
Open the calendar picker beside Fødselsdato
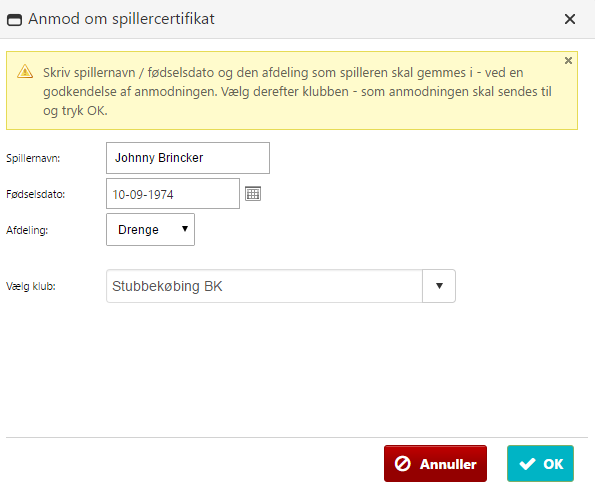253,193
